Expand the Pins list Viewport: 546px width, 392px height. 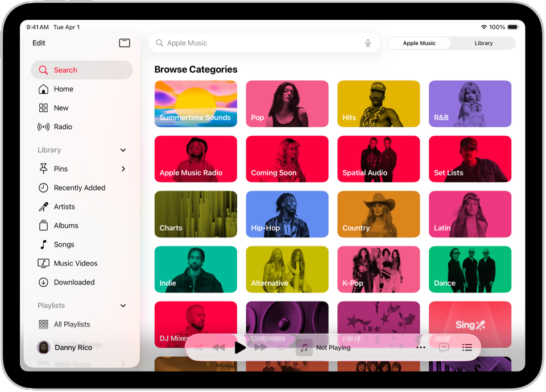pyautogui.click(x=123, y=169)
